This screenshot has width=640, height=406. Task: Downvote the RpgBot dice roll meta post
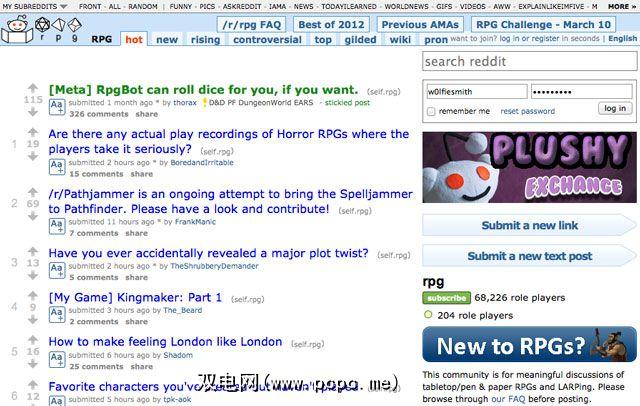coord(33,112)
